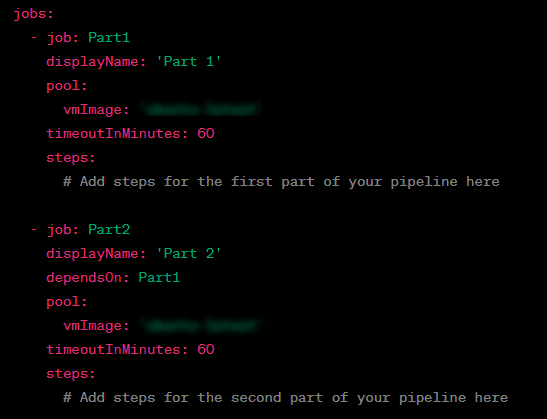Viewport: 547px width, 419px height.
Task: Click the dependsOn value Part1
Action: 159,278
